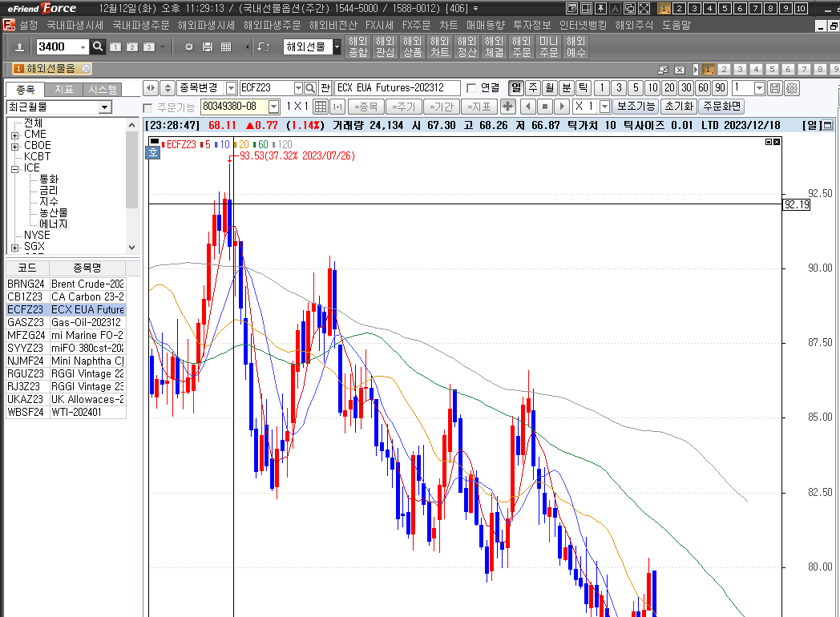Open chart settings gear icon next to period box
Viewport: 840px width, 617px height.
(792, 88)
